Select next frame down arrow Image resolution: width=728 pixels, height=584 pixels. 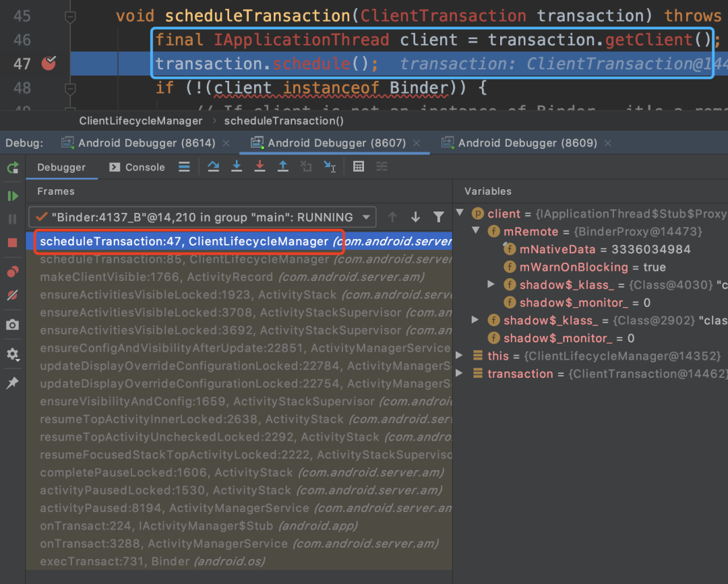coord(415,217)
